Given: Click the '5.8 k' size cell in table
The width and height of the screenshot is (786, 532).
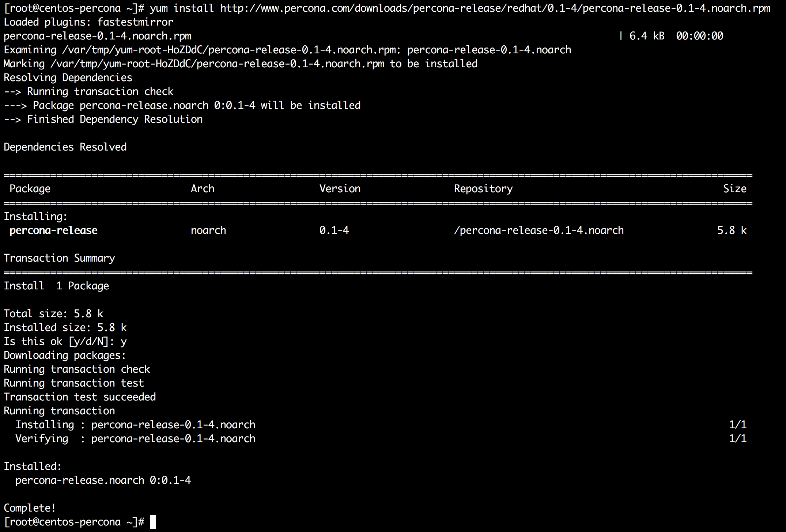Looking at the screenshot, I should click(732, 230).
